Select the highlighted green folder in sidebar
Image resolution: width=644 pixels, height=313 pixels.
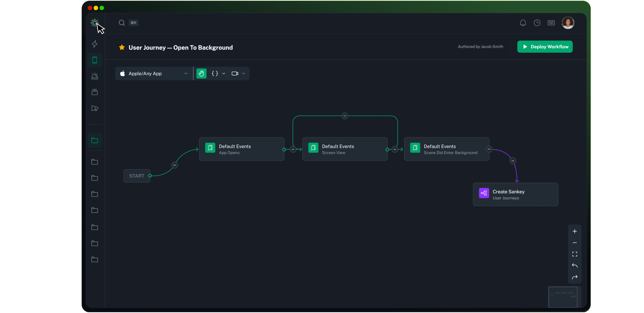coord(95,140)
